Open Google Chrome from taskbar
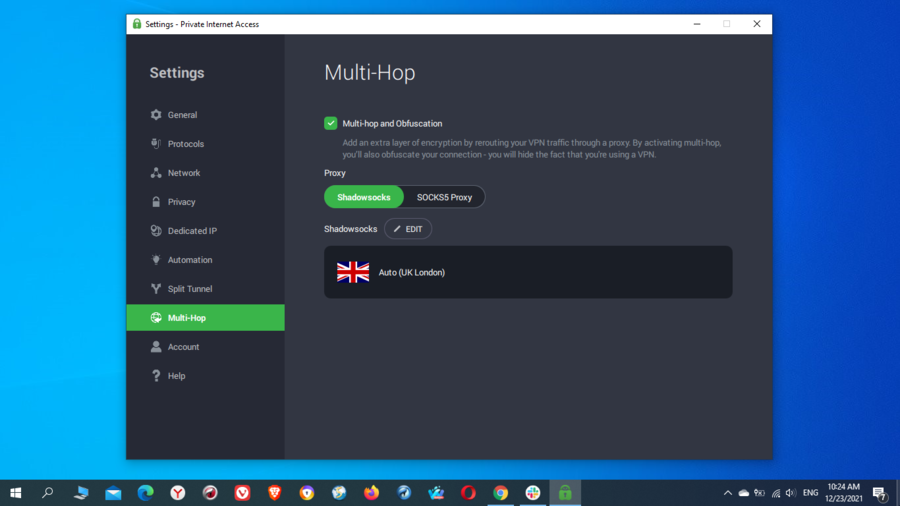Image resolution: width=900 pixels, height=506 pixels. 500,493
